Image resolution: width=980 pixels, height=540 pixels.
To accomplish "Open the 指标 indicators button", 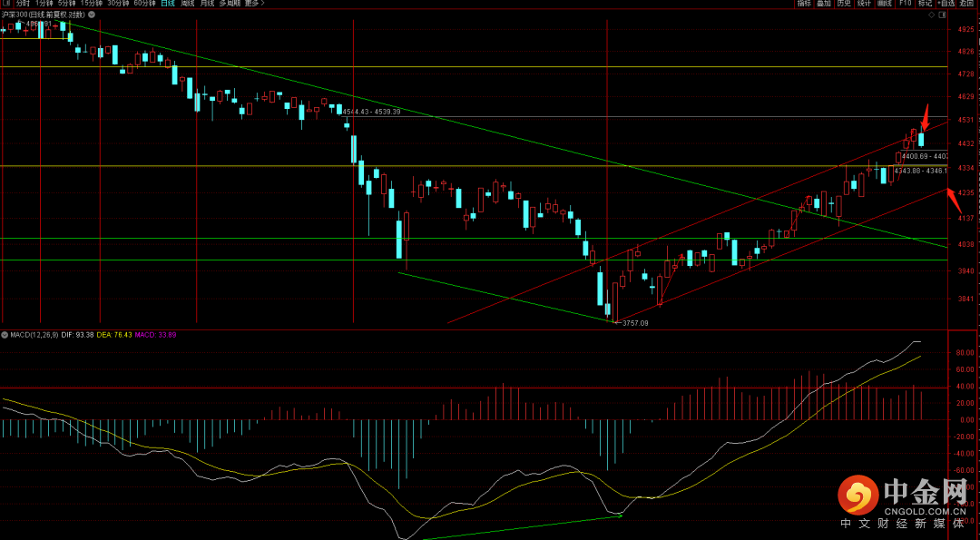I will (x=804, y=3).
